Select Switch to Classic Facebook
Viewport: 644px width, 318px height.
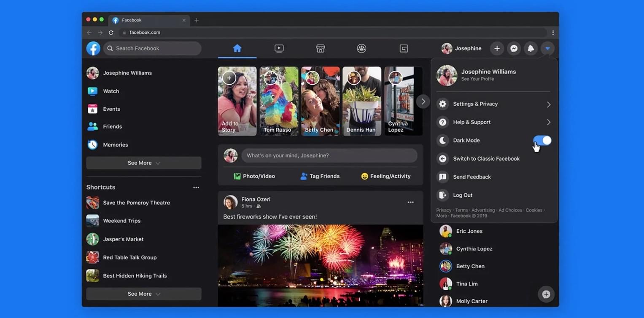click(486, 159)
